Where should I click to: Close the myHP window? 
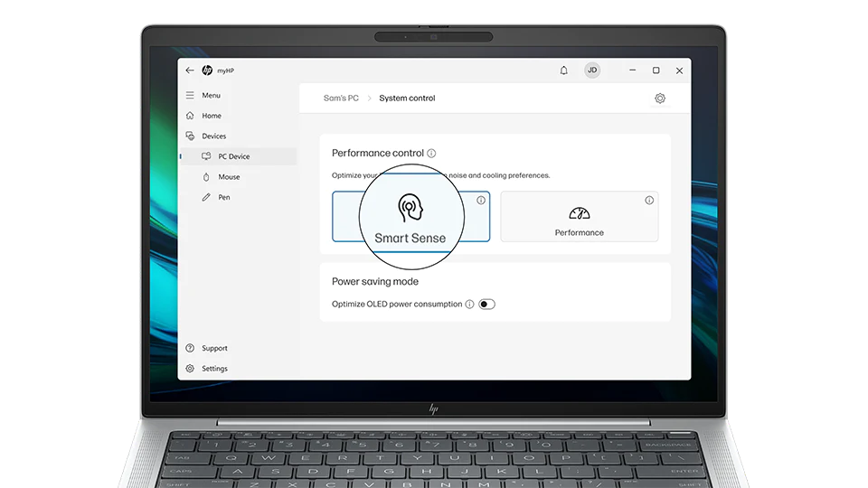tap(679, 70)
